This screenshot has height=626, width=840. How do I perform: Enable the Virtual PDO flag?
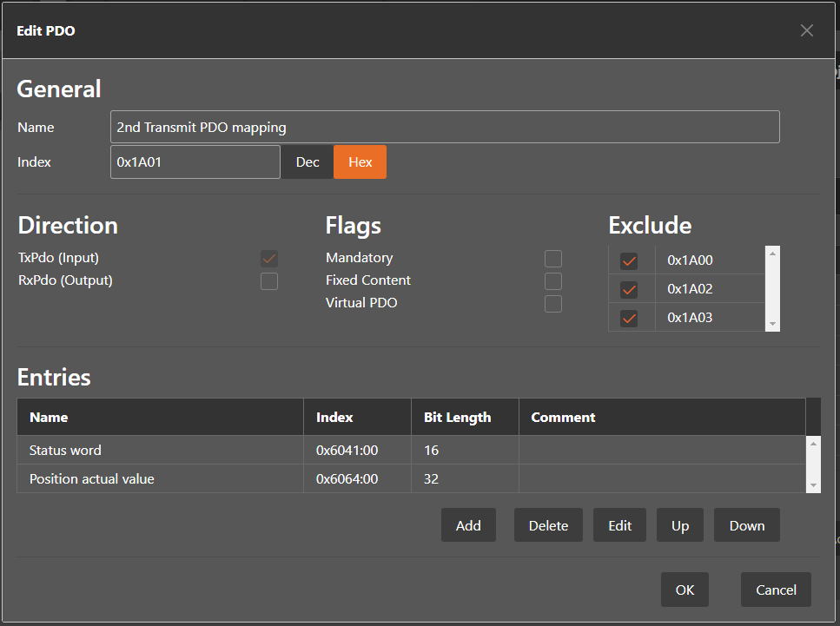553,304
